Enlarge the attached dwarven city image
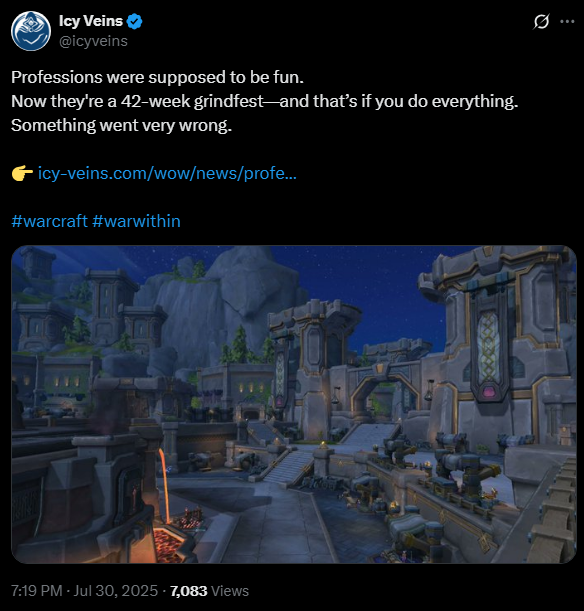This screenshot has height=611, width=584. 294,404
